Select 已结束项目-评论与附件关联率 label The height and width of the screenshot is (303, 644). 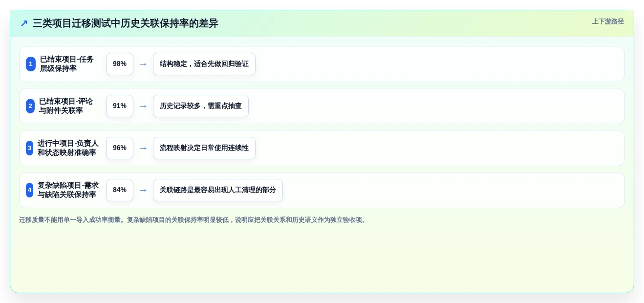pyautogui.click(x=66, y=106)
